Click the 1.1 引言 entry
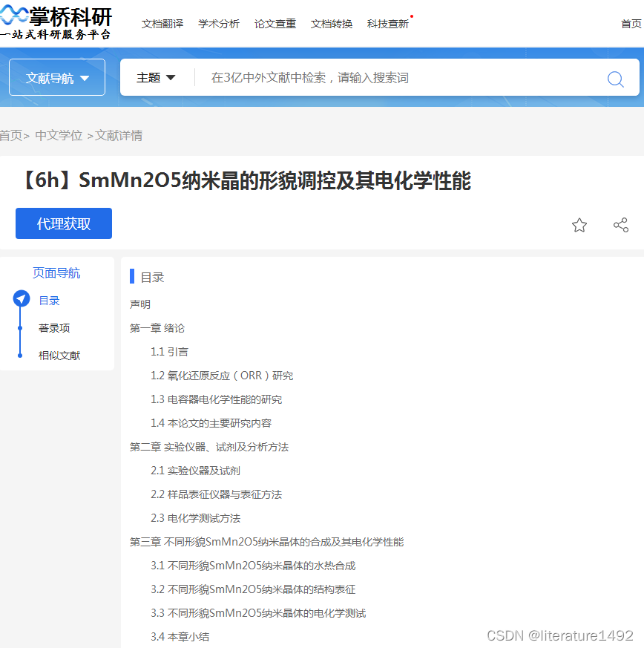The height and width of the screenshot is (648, 644). point(169,352)
